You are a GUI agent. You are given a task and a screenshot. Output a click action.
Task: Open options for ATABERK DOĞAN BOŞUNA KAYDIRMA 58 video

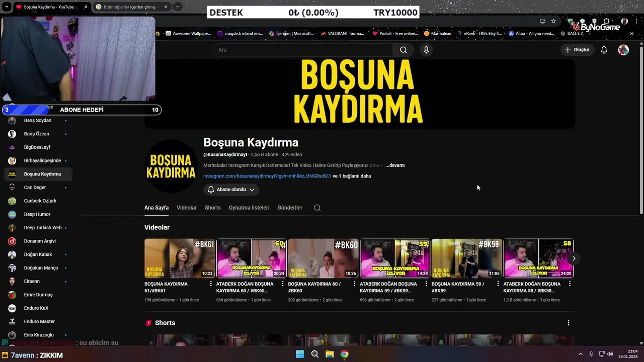(570, 284)
